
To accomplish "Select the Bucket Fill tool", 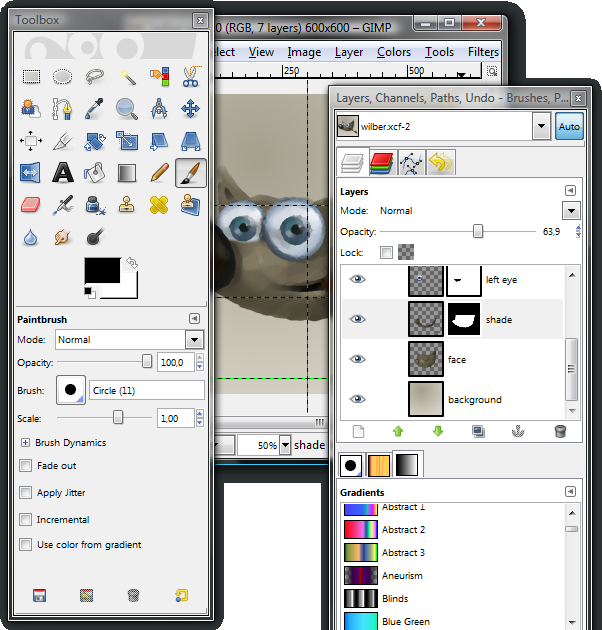I will point(94,173).
